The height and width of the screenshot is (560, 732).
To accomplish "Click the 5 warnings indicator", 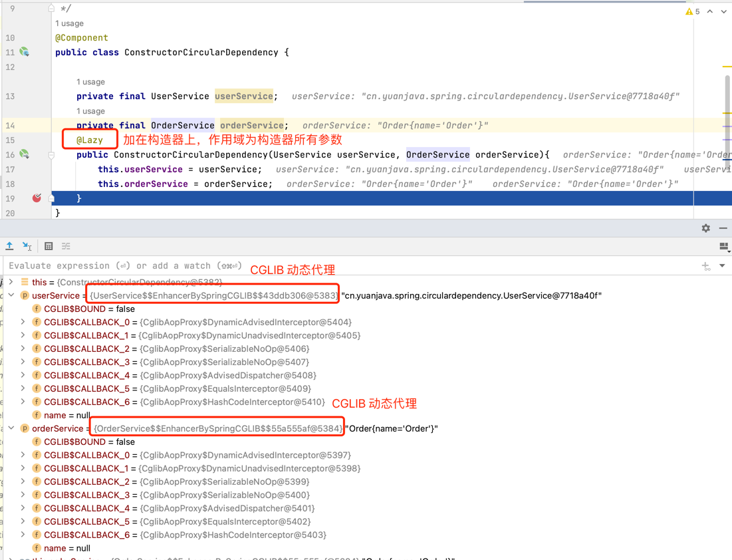I will [x=692, y=11].
